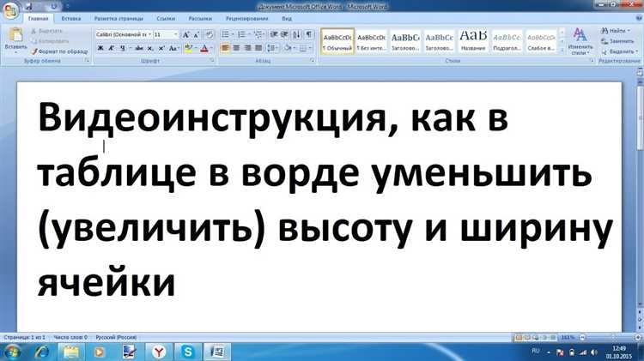The width and height of the screenshot is (644, 361).
Task: Toggle strikethrough formatting
Action: 139,48
